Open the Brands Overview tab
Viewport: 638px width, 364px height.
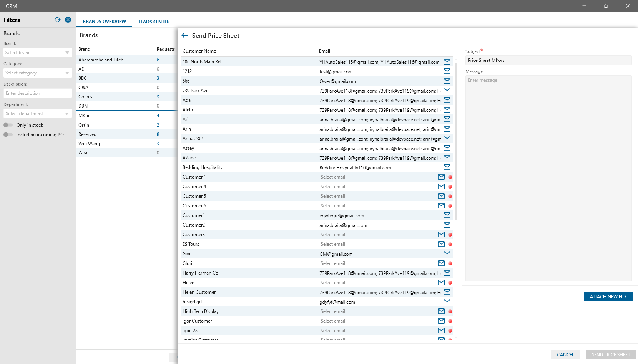pos(104,22)
